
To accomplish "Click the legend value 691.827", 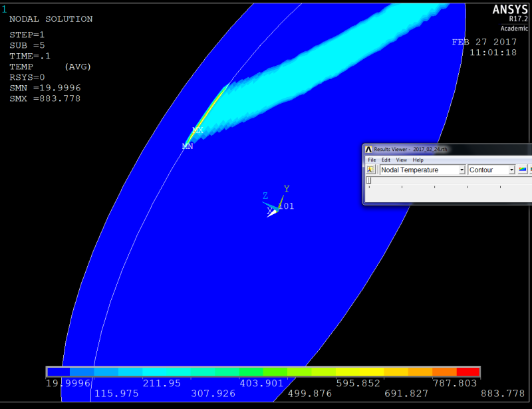I will tap(406, 394).
